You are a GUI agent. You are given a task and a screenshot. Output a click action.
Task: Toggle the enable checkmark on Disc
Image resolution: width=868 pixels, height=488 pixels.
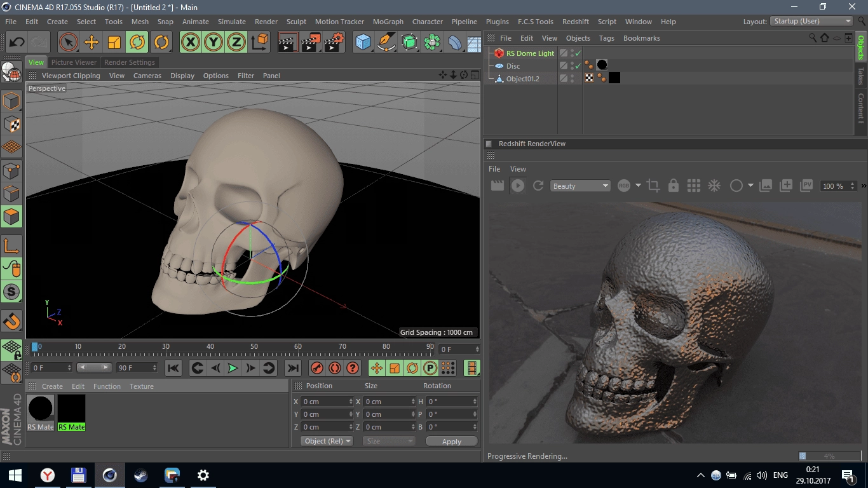tap(578, 66)
